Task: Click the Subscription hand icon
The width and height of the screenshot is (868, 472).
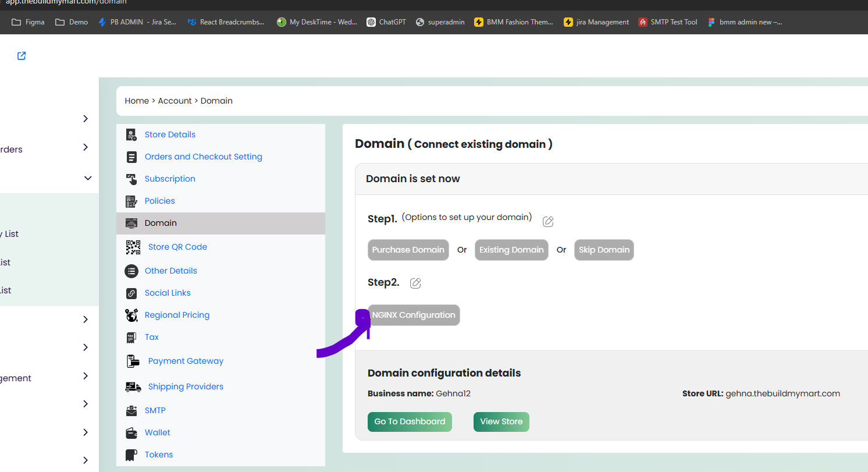Action: pyautogui.click(x=132, y=179)
